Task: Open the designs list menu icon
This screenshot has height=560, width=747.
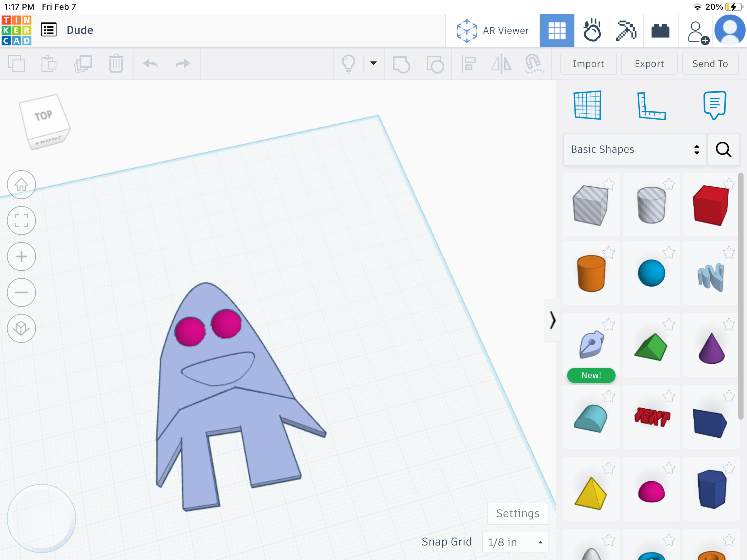Action: (49, 30)
